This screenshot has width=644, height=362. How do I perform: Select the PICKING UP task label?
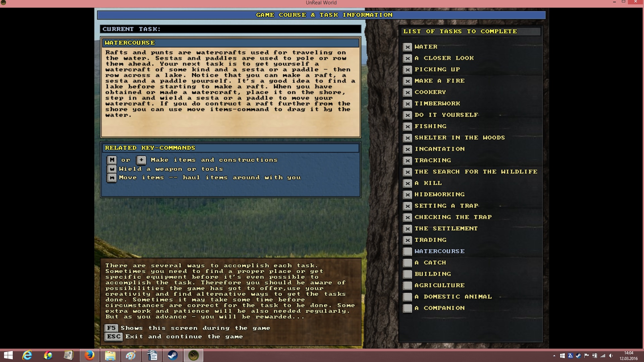click(x=437, y=70)
